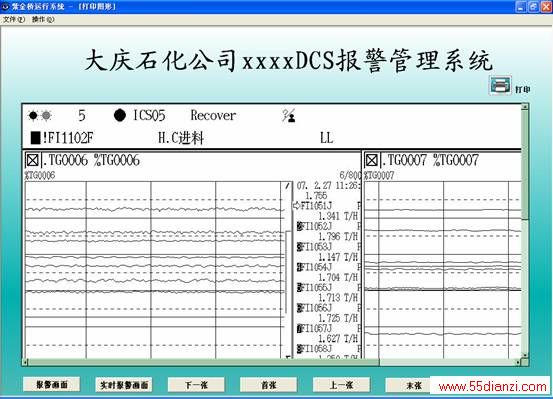Click the black sun status icon
The height and width of the screenshot is (399, 553).
coord(33,115)
